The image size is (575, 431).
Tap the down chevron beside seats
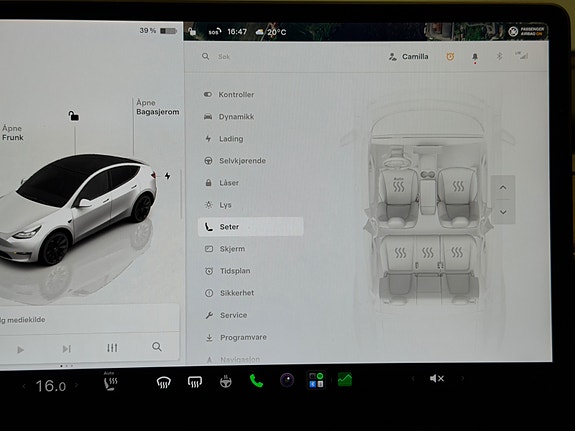(x=503, y=212)
